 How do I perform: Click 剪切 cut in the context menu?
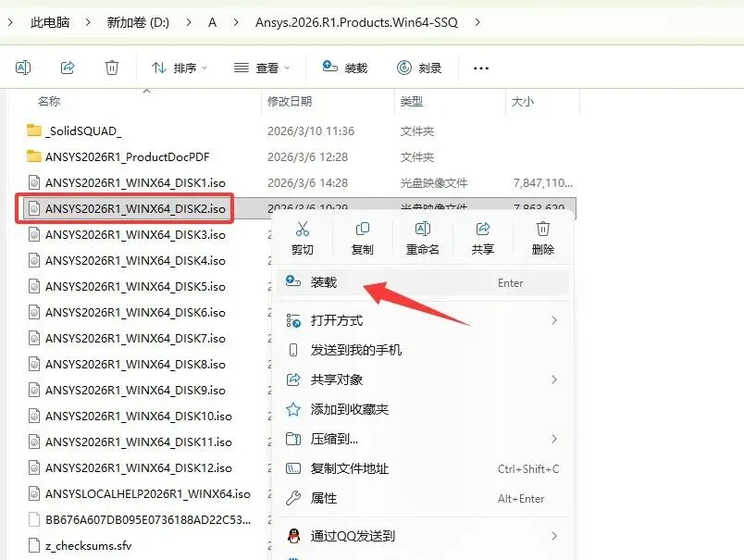pos(303,238)
